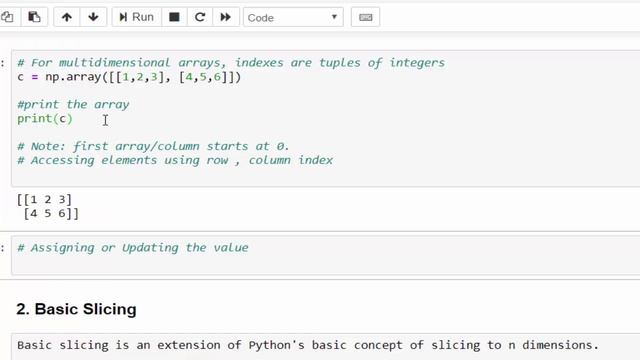
Task: Click on the print(c) line
Action: [x=44, y=119]
